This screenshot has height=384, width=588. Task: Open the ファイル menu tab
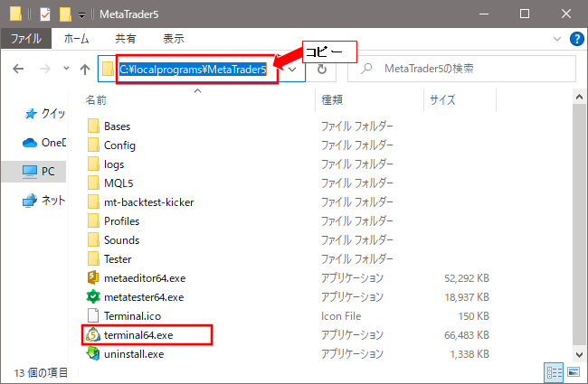[26, 38]
